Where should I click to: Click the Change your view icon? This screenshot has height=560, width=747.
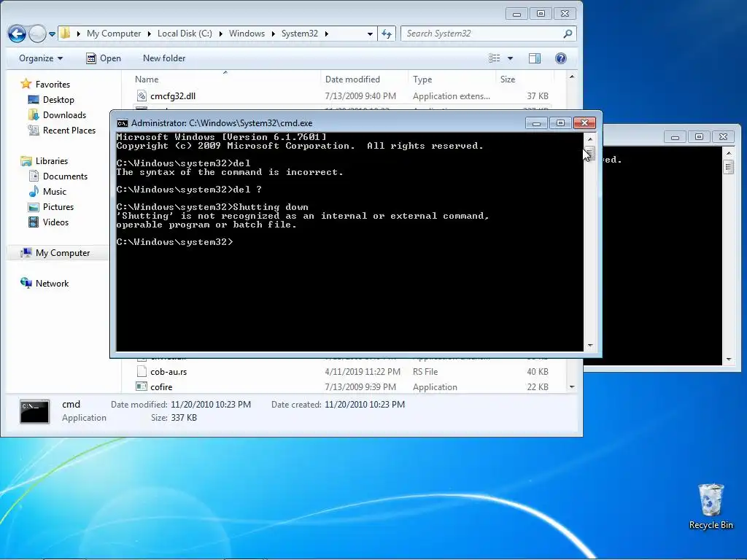(495, 58)
